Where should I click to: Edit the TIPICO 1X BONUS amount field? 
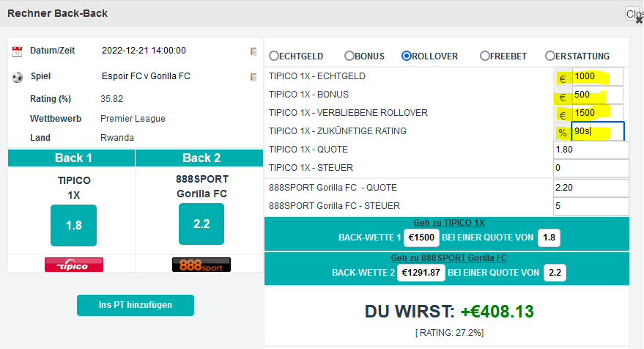pos(597,95)
